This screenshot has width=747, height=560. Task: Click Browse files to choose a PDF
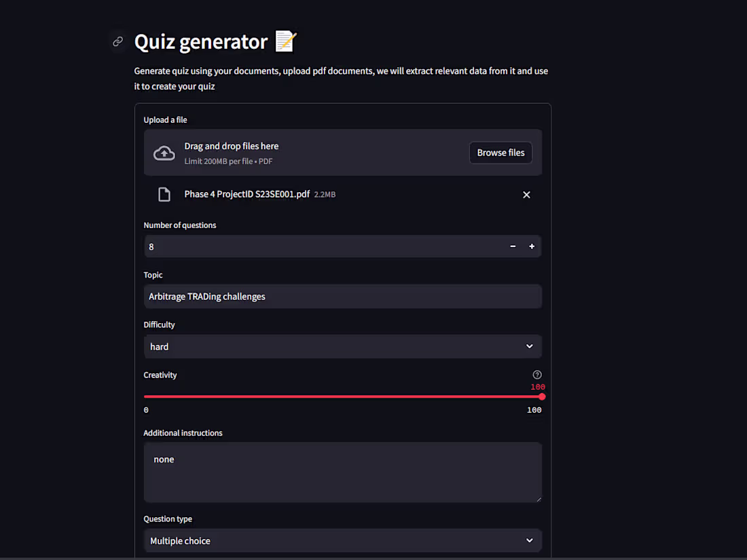(500, 152)
